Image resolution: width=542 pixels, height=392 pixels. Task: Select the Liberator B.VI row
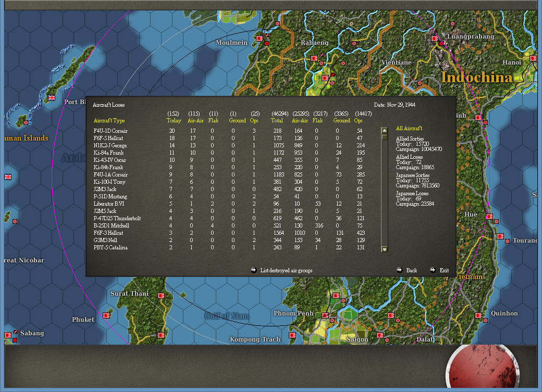[x=228, y=204]
